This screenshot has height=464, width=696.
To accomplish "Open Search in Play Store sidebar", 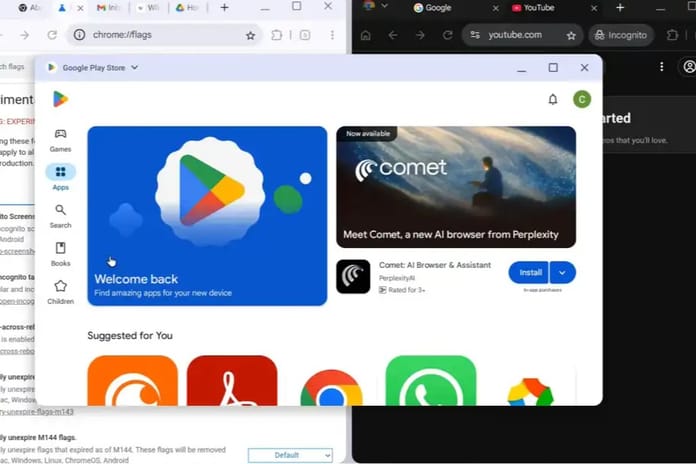I will [x=60, y=216].
